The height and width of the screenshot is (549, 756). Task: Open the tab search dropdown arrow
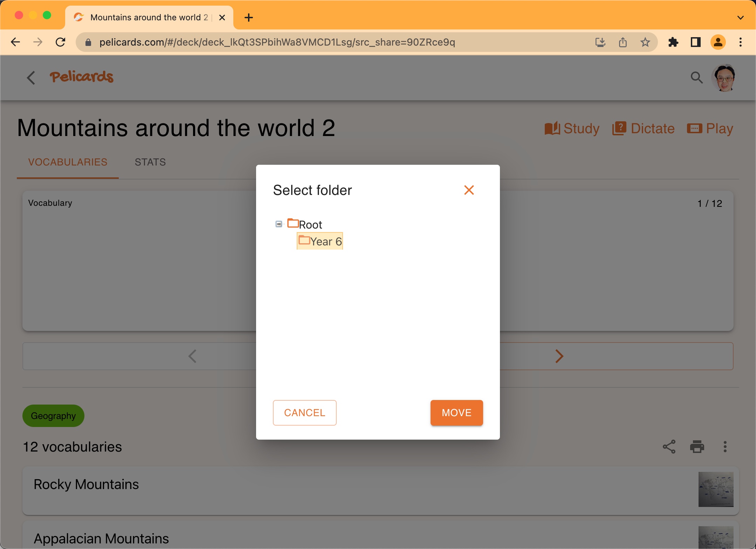741,18
